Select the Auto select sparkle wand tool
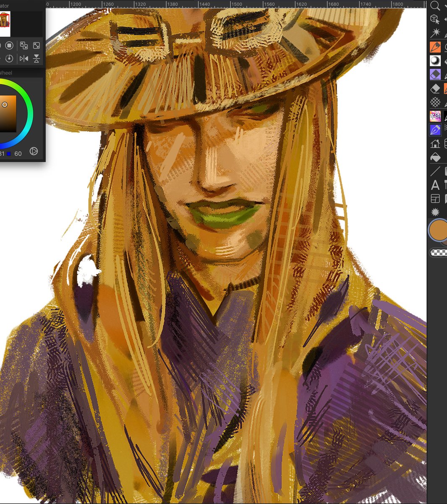Screen dimensions: 447x504 coord(435,33)
